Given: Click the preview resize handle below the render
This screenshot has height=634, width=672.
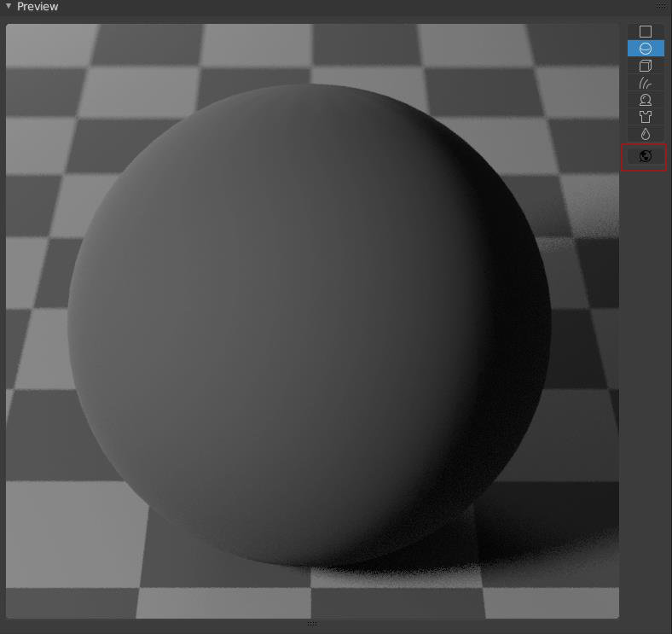Looking at the screenshot, I should (x=312, y=624).
